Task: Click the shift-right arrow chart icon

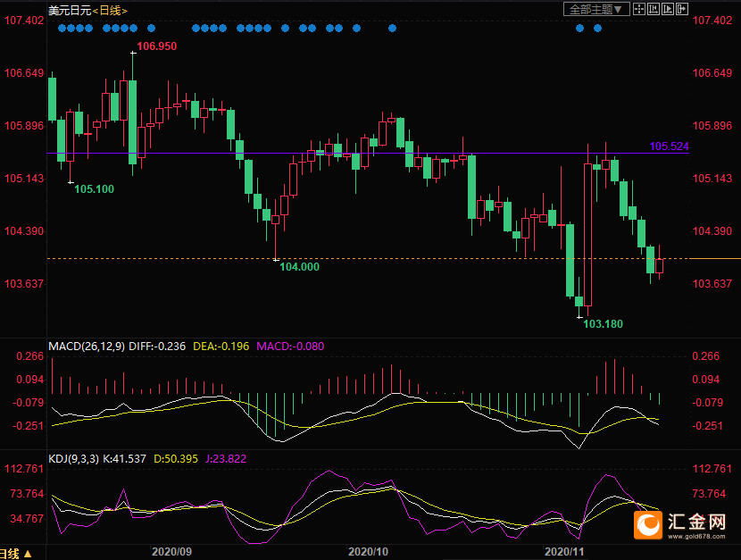Action: point(682,9)
